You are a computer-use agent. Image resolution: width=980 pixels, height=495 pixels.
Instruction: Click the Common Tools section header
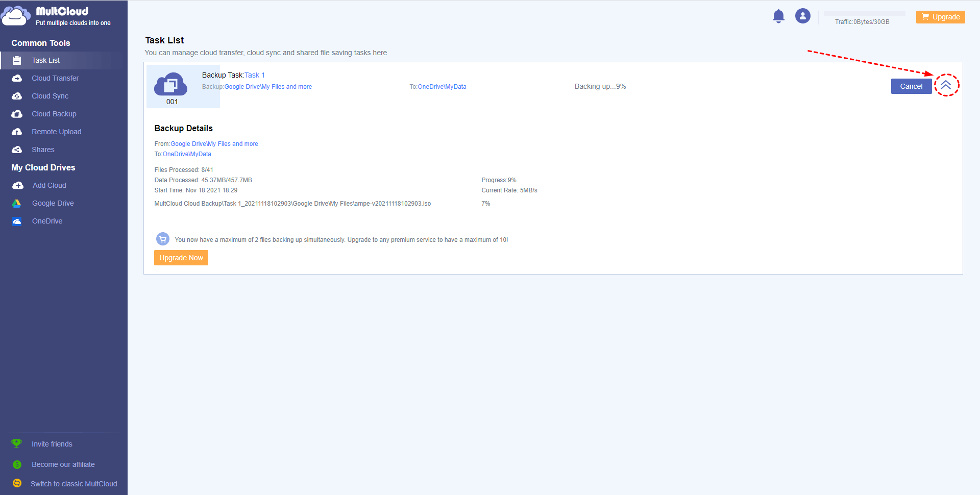(41, 43)
